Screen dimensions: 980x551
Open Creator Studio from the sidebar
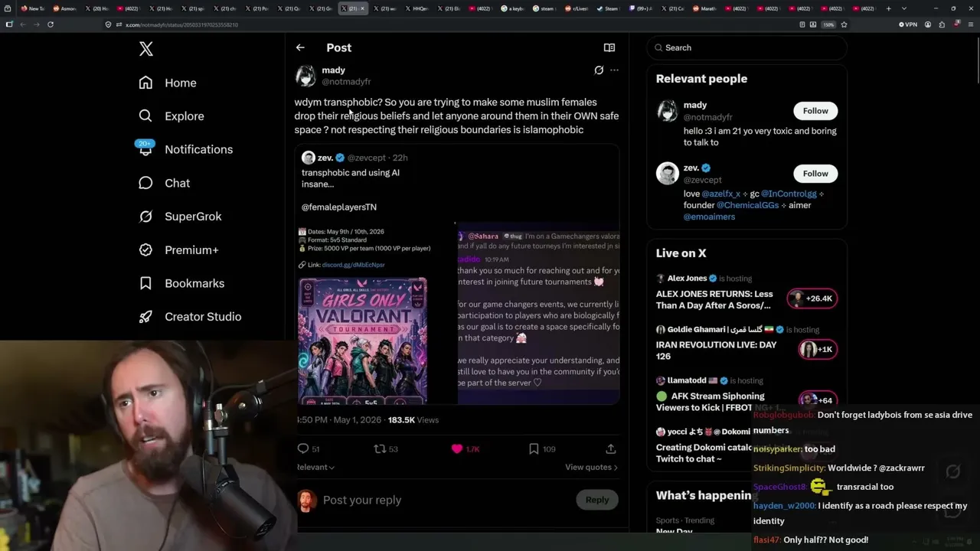coord(190,317)
